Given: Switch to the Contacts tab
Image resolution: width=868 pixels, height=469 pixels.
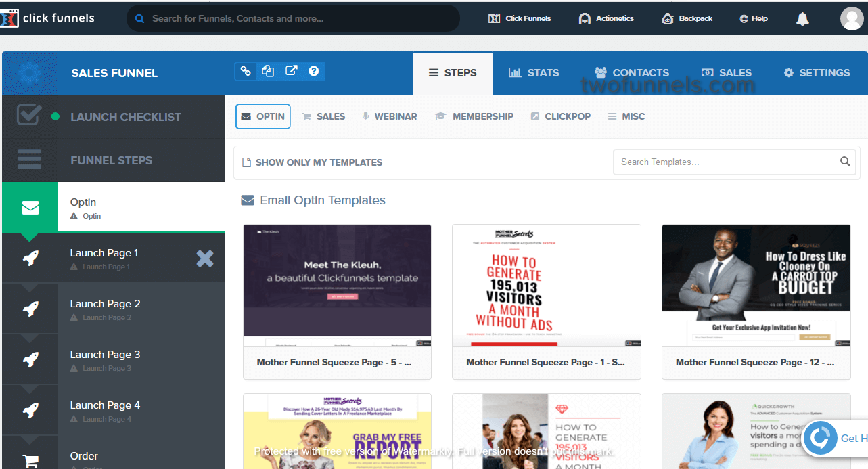Looking at the screenshot, I should [x=632, y=73].
